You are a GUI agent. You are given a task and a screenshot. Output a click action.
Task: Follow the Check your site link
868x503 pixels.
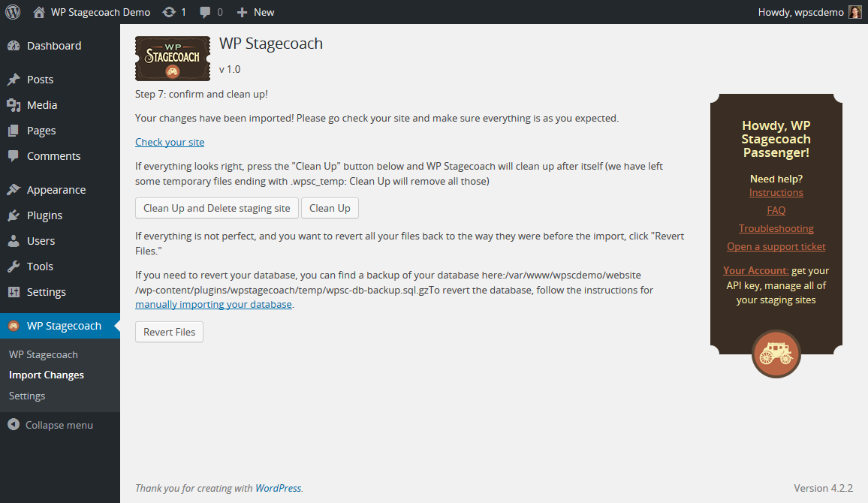pos(170,142)
